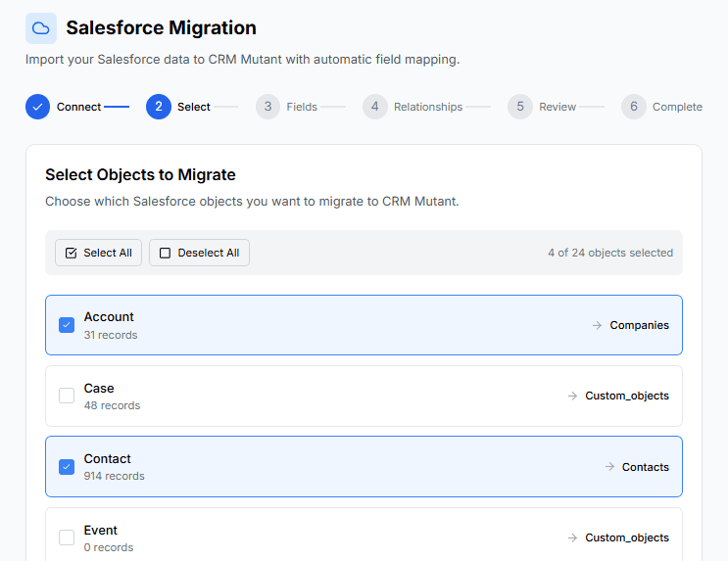This screenshot has height=561, width=728.
Task: Click the step 5 Review circle
Action: point(520,107)
